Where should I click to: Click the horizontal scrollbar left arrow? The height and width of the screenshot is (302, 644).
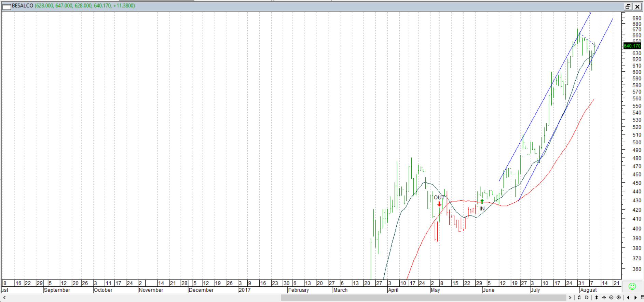click(x=4, y=298)
